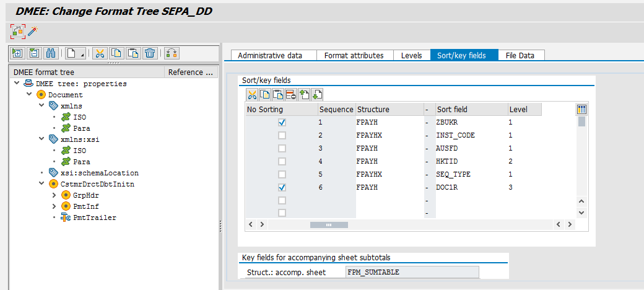Viewport: 644px width, 290px height.
Task: Click the collapse subtree icon in tree toolbar
Action: click(x=35, y=53)
